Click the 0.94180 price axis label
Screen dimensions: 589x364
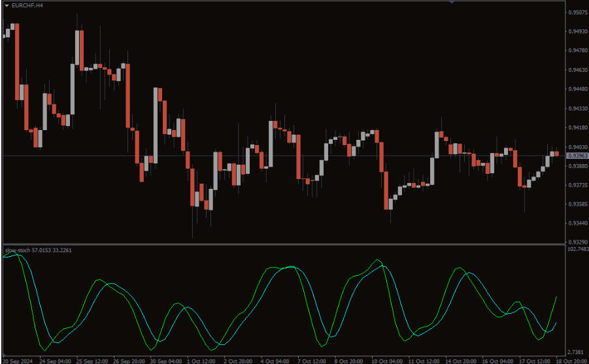tap(578, 127)
